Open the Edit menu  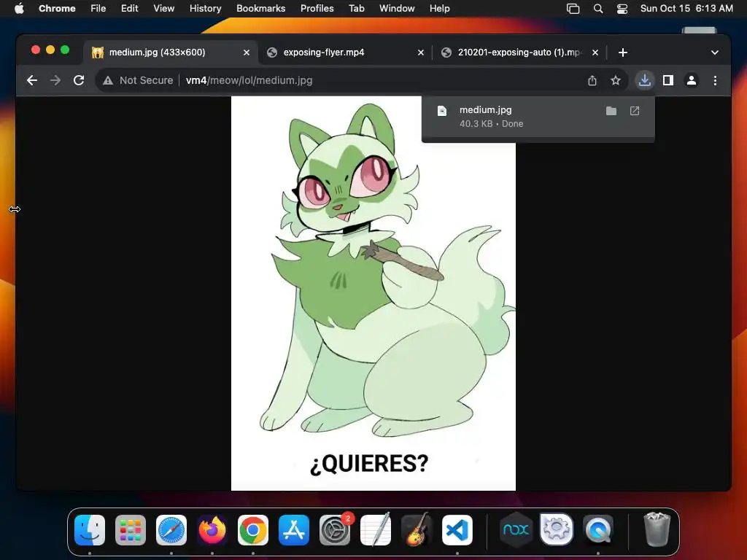129,9
